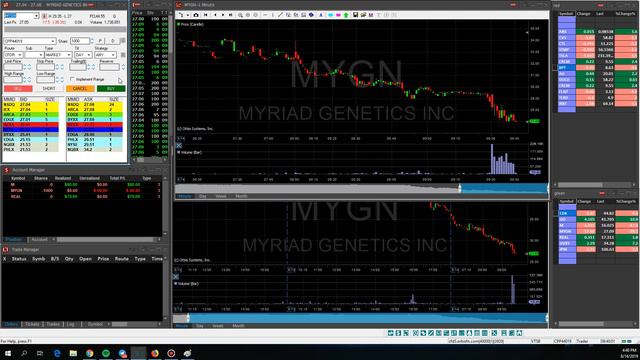Viewport: 640px width, 360px height.
Task: Click lower chart range navigator left handle
Action: 188,318
